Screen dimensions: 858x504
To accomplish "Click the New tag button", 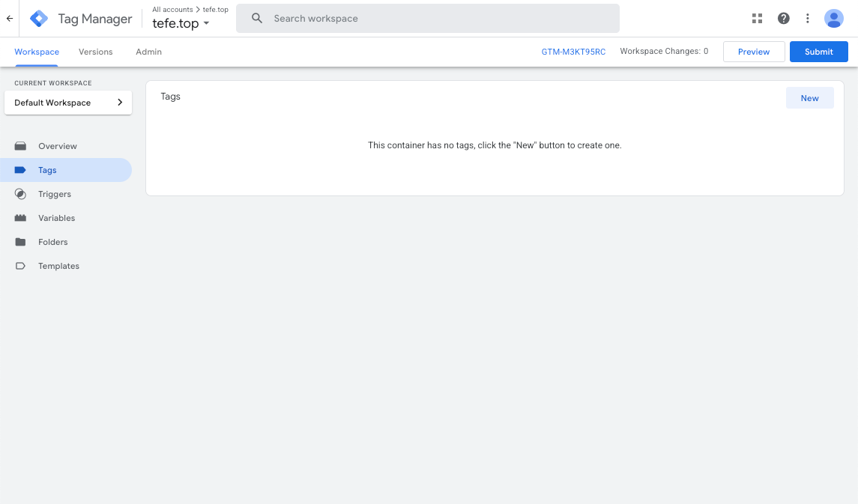I will click(x=809, y=98).
